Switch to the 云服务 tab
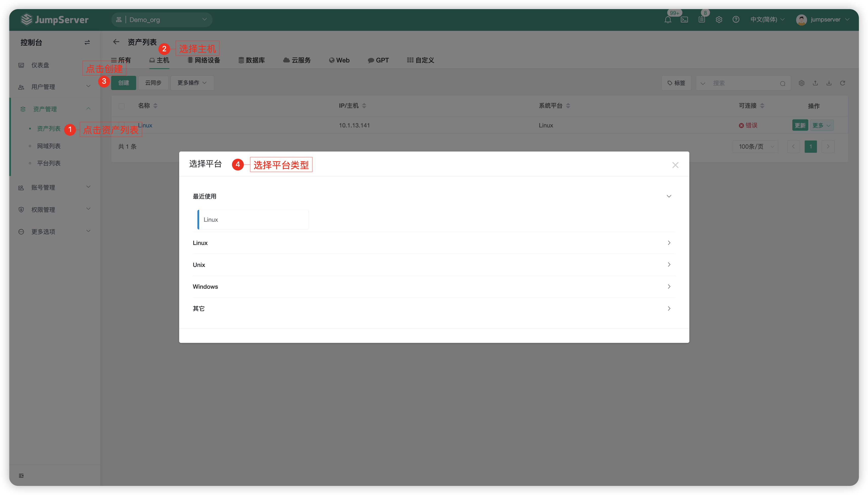868x495 pixels. click(x=297, y=60)
